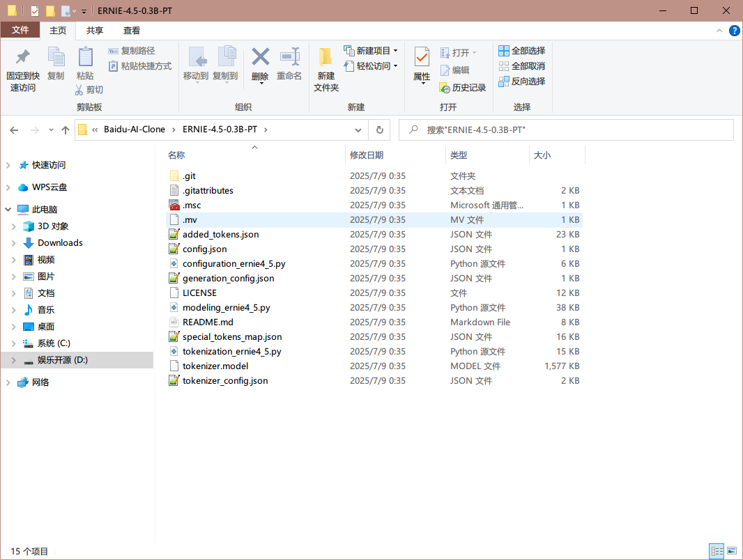Select WPS云盘 in the navigation pane

coord(49,187)
